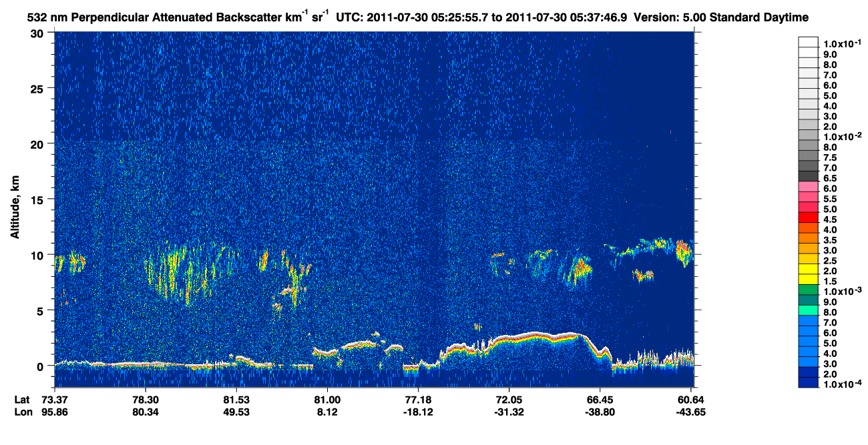Click the 'Lat' row label
This screenshot has height=445, width=868.
22,399
